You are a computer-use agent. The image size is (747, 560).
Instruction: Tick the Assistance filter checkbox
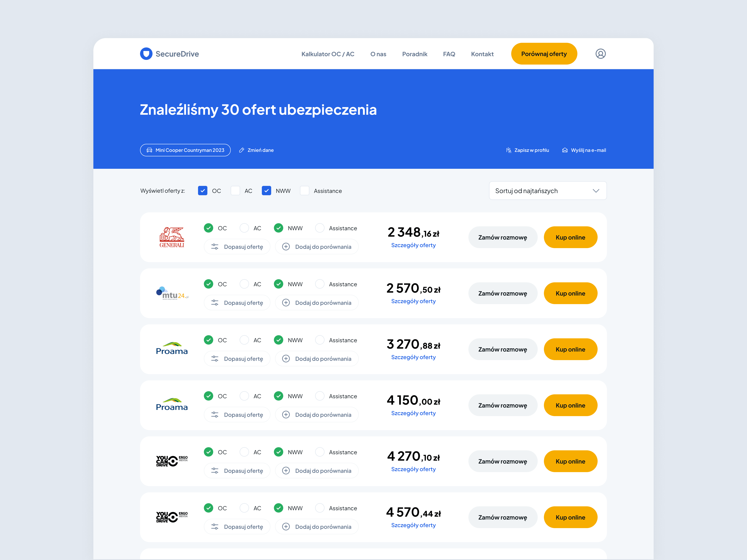pyautogui.click(x=305, y=191)
